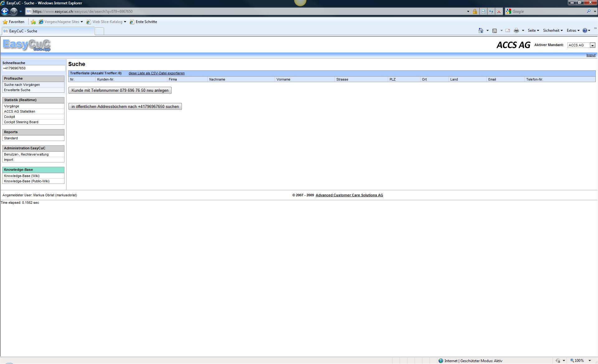Open the Cockpit sidebar entry

33,117
